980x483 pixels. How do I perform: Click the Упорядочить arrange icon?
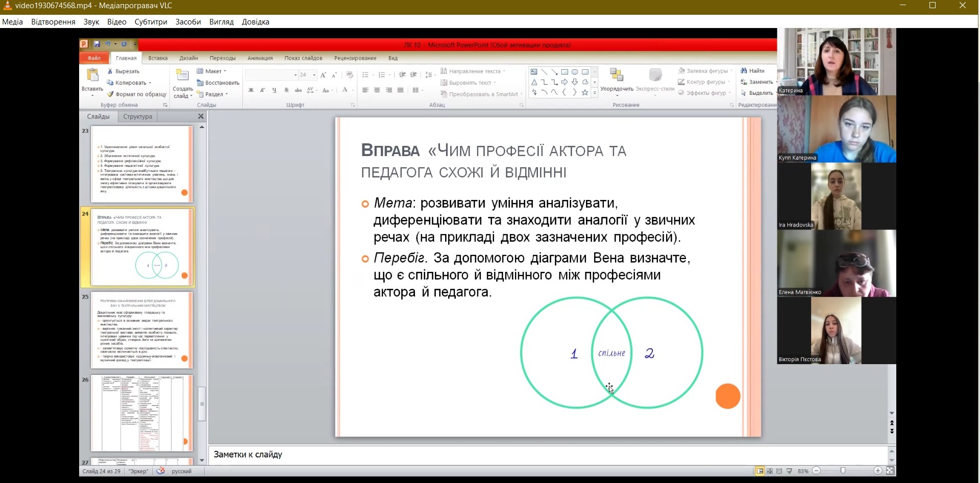point(617,75)
